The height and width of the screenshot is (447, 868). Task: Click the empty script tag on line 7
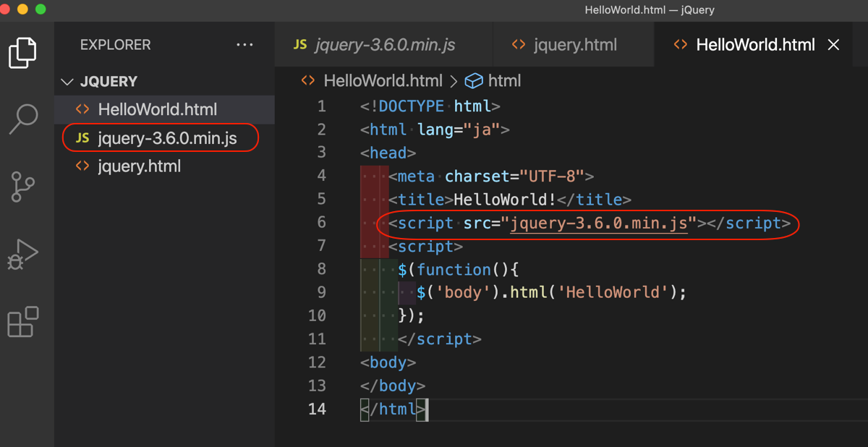(x=426, y=246)
